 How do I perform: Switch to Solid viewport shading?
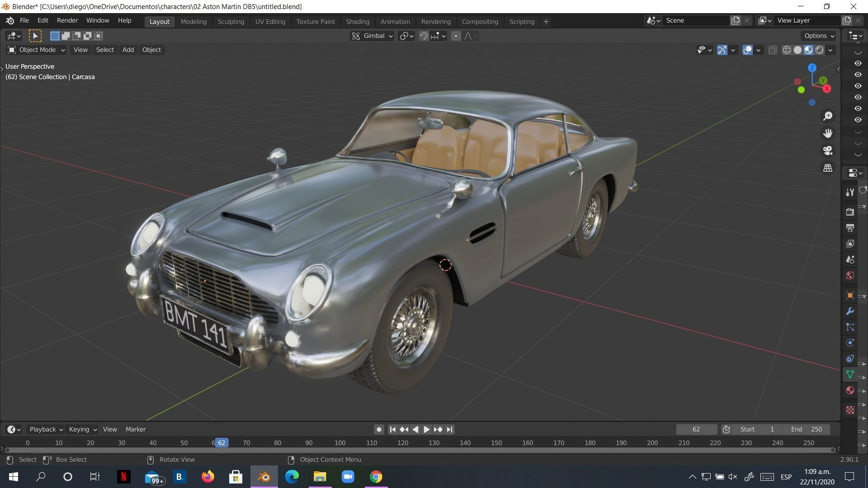click(x=797, y=50)
